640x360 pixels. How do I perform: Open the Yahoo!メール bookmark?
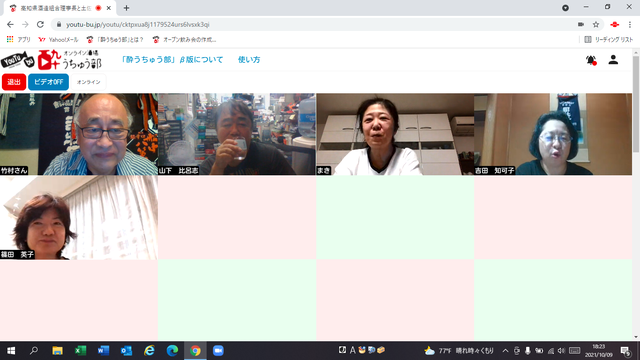tap(58, 40)
